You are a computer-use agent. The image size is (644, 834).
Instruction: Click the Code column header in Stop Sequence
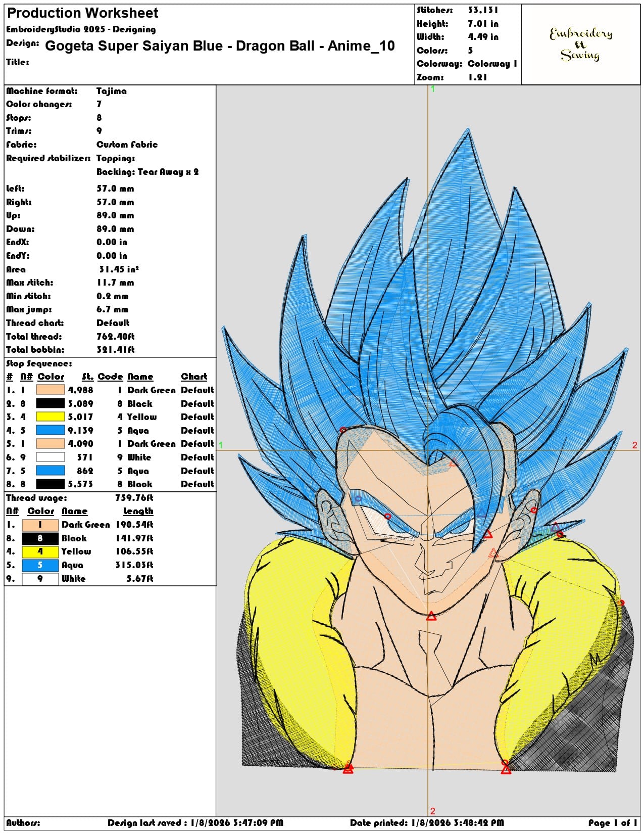click(110, 377)
